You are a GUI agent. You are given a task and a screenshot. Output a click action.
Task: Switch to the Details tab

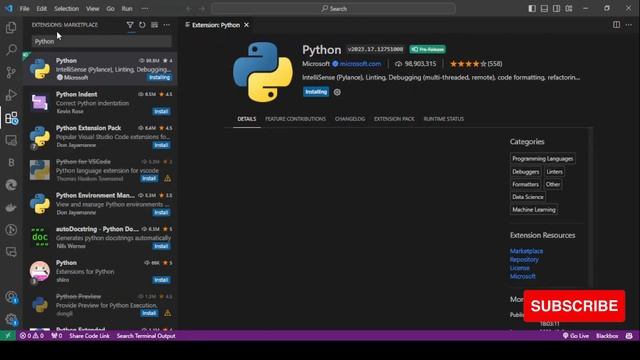(247, 119)
